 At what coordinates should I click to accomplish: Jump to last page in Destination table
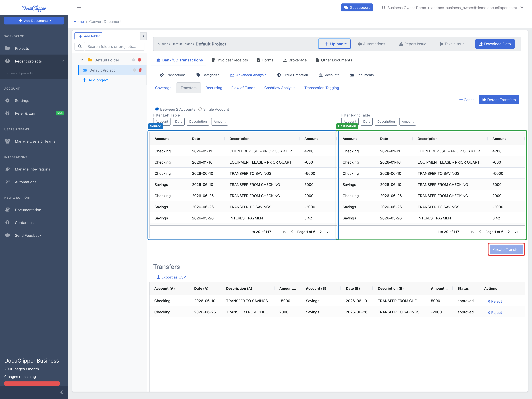516,232
